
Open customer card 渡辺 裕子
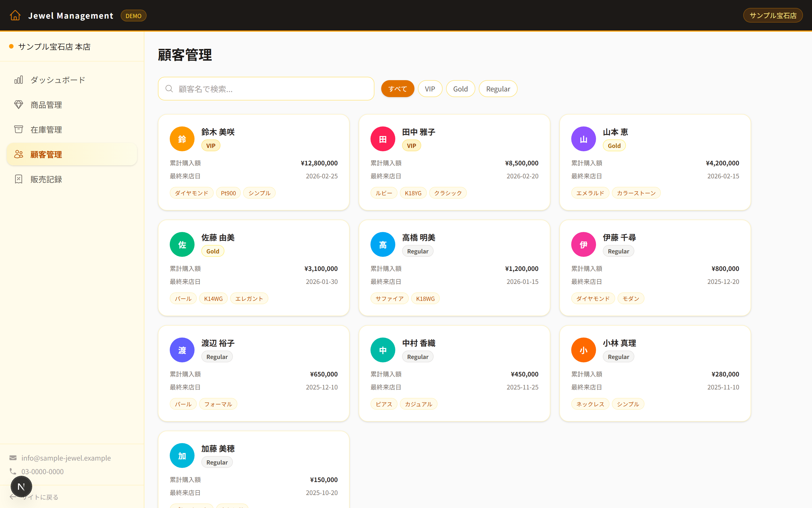tap(254, 373)
